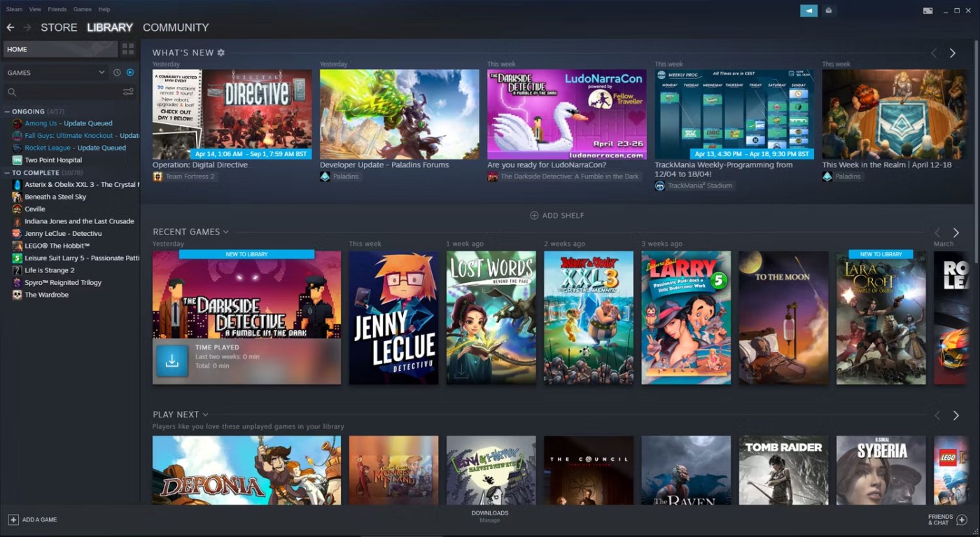Open the Recent Games shelf dropdown
980x537 pixels.
(x=226, y=232)
